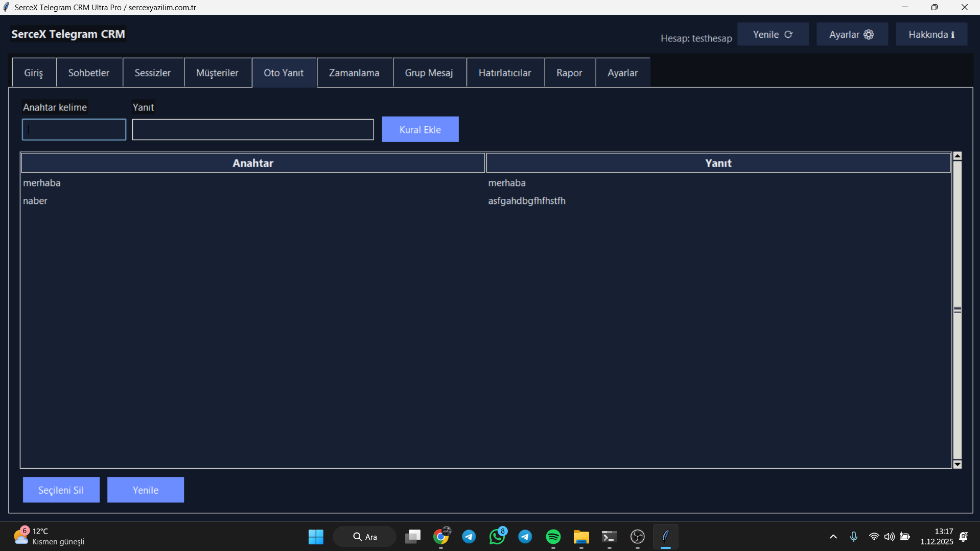980x551 pixels.
Task: Click the Wi-Fi network tray icon
Action: (874, 537)
